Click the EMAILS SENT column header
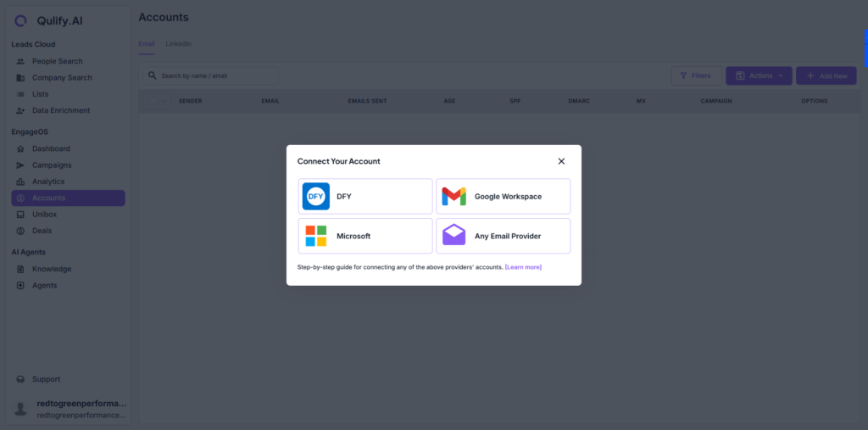This screenshot has height=430, width=868. pos(367,102)
